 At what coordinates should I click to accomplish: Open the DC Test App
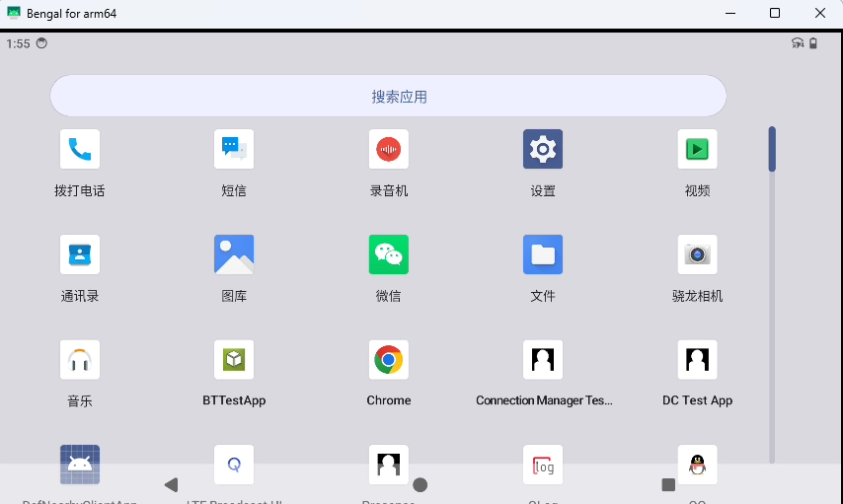(x=697, y=360)
